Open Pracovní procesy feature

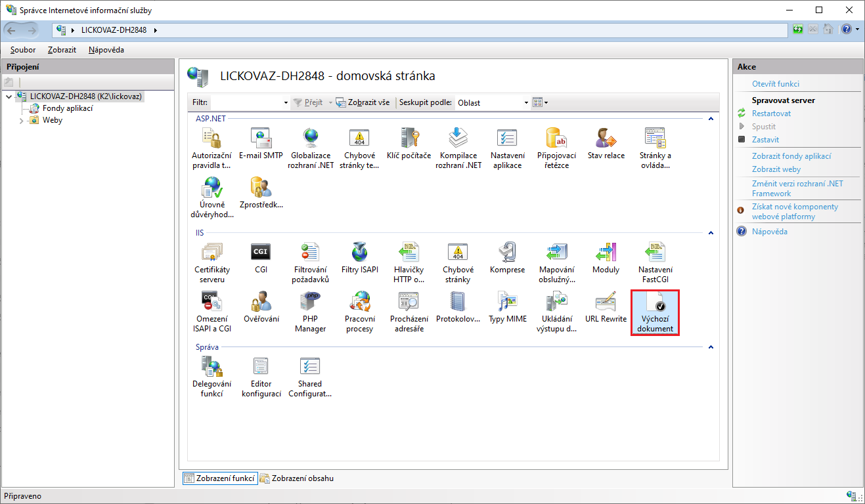click(x=359, y=312)
